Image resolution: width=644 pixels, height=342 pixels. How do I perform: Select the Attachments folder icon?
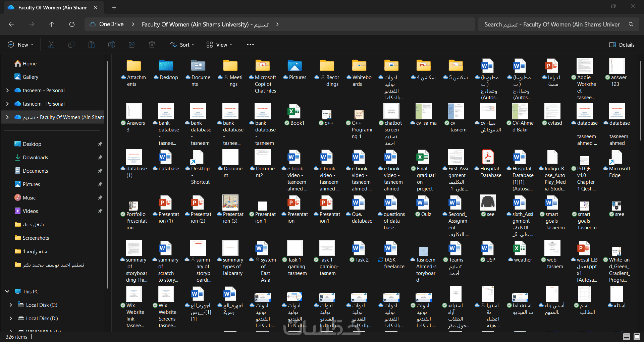click(x=134, y=66)
